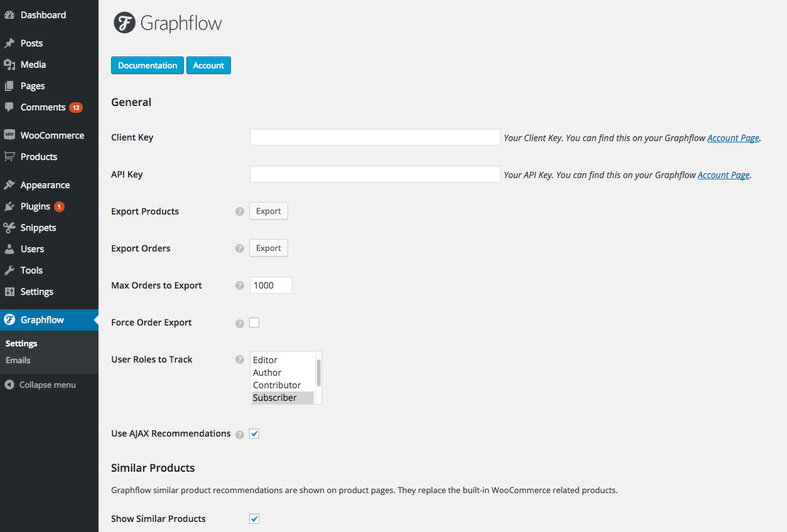Open the Documentation button
This screenshot has height=532, width=787.
(147, 65)
